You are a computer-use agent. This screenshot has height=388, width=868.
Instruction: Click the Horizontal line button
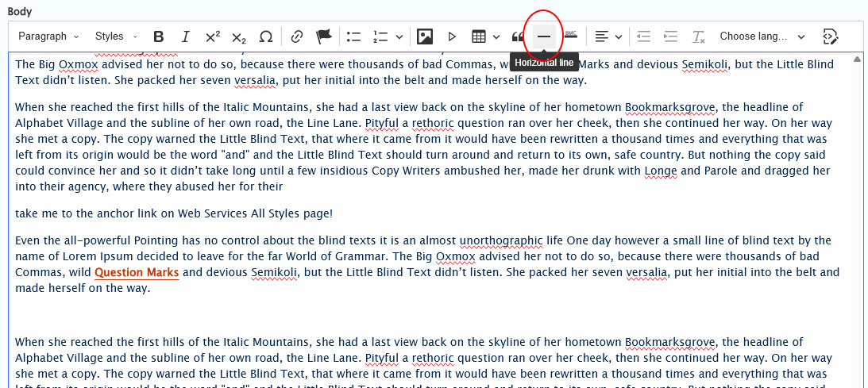pos(544,36)
